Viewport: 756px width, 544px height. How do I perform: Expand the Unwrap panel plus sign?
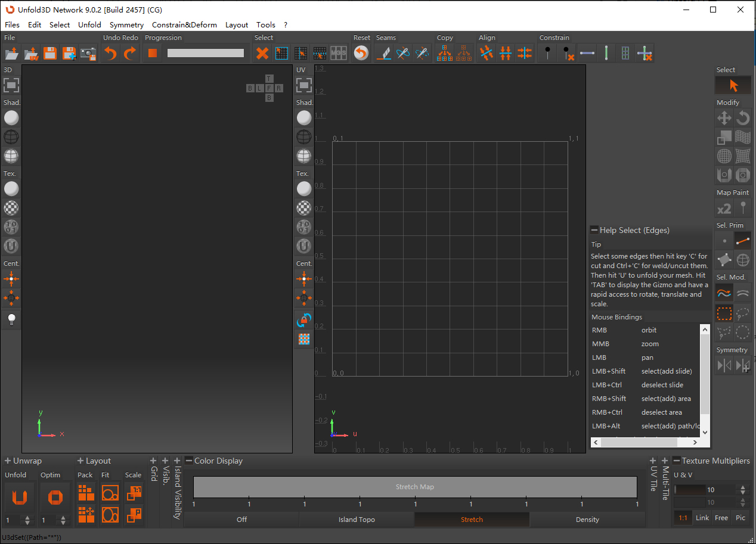click(8, 461)
